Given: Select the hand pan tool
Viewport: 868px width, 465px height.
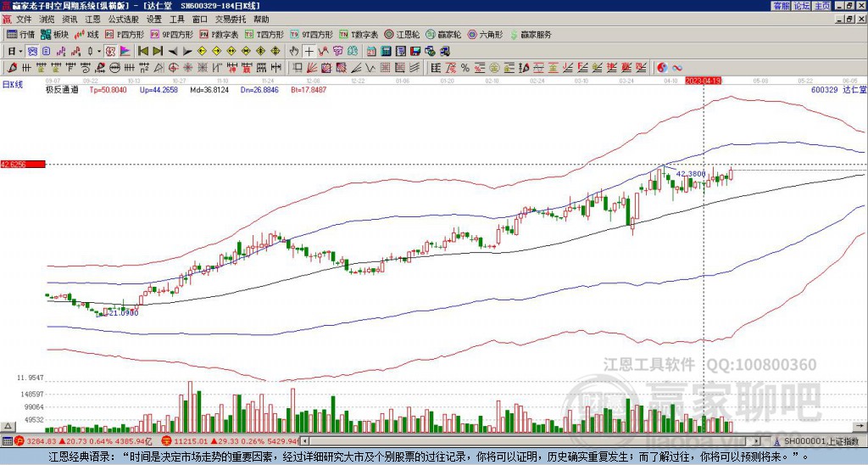Looking at the screenshot, I should 293,51.
